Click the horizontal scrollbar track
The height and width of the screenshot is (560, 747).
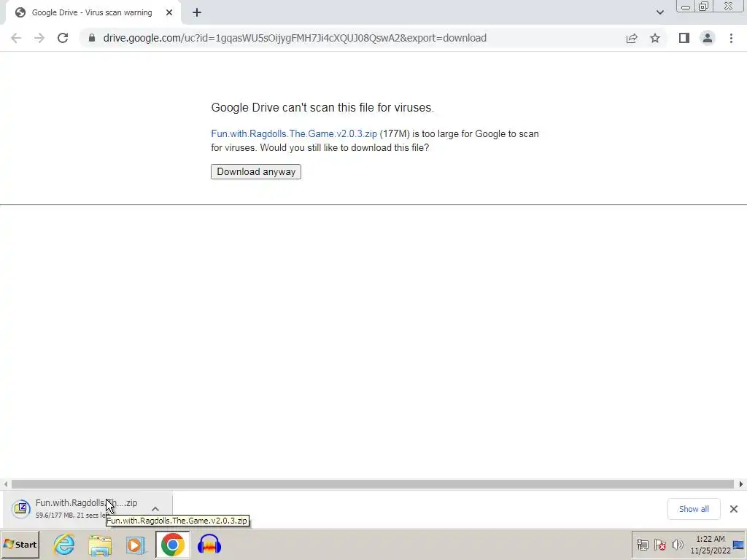(373, 484)
